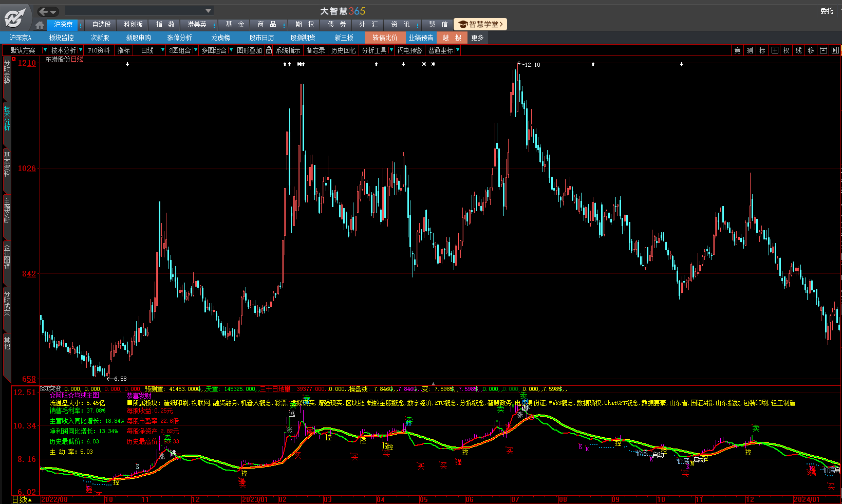842x504 pixels.
Task: Click the 大智慧 logo icon
Action: point(15,17)
